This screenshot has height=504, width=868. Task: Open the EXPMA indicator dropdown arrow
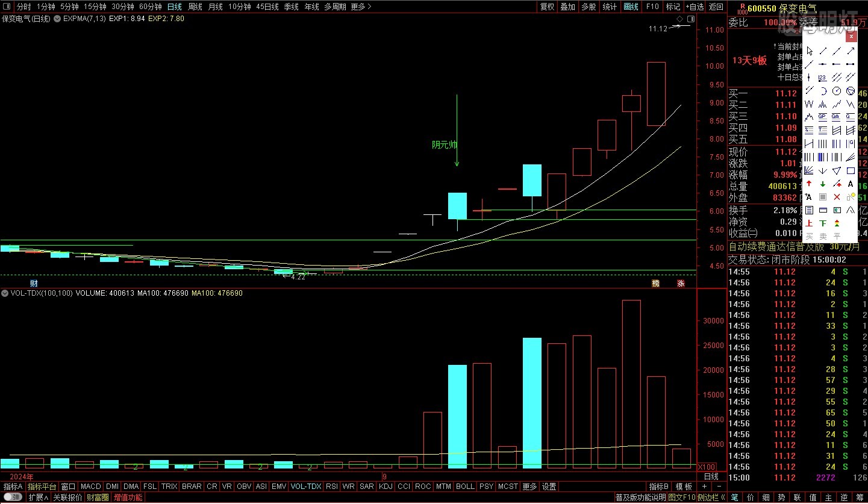[x=58, y=19]
